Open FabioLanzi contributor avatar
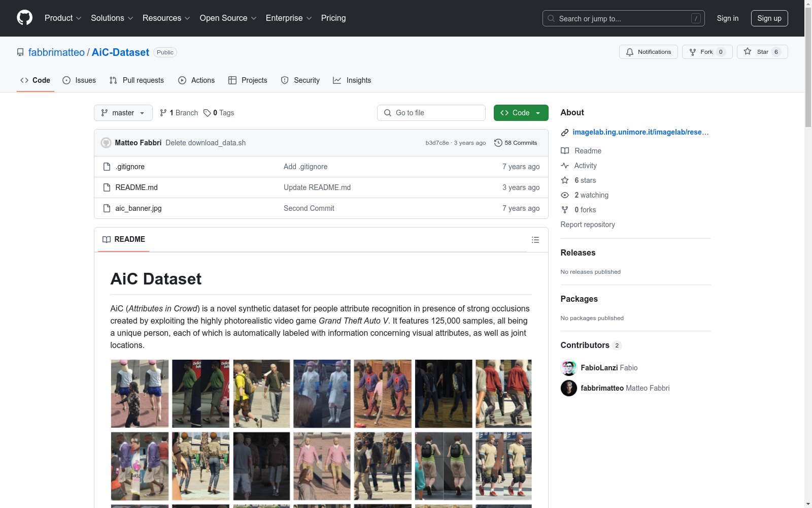Screen dimensions: 812x508 [569, 368]
